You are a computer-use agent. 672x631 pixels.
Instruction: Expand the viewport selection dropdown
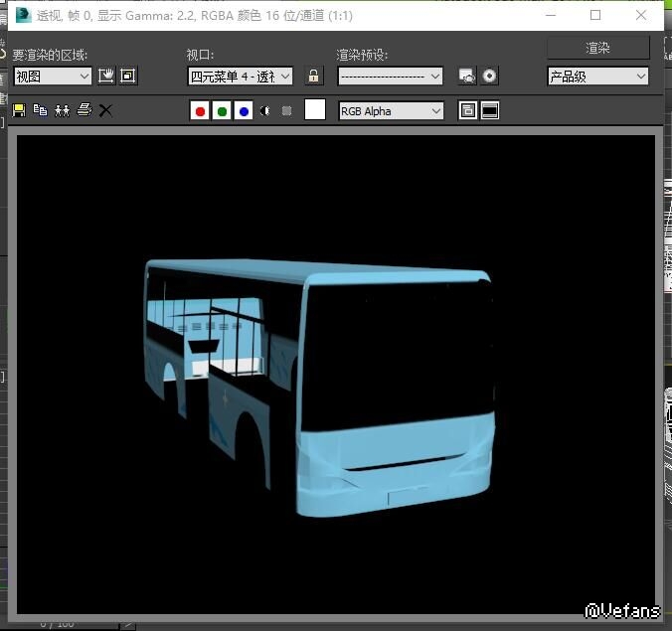coord(241,76)
